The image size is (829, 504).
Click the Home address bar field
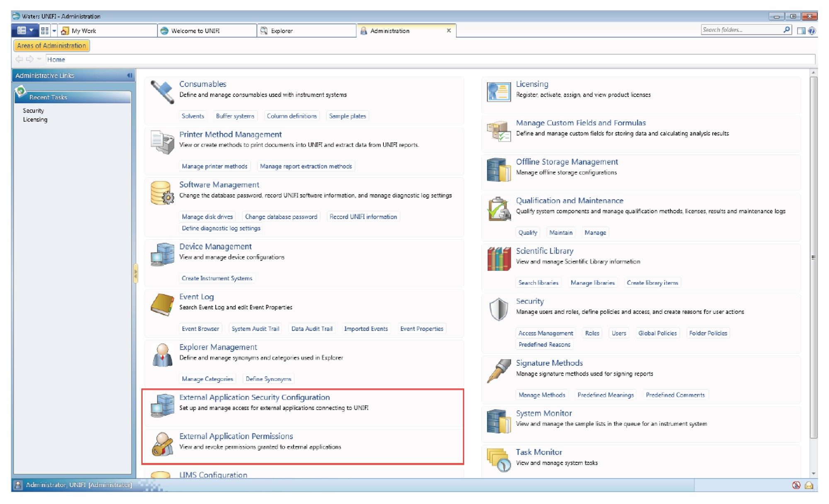point(430,59)
